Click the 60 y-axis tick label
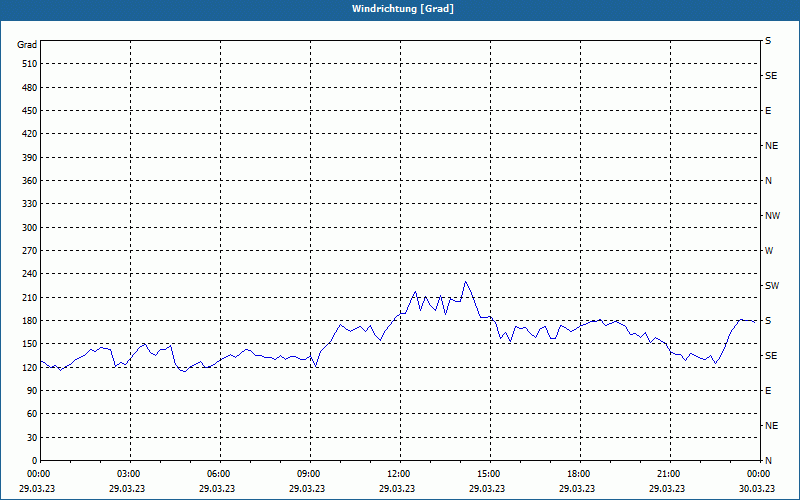The image size is (800, 500). click(x=32, y=414)
